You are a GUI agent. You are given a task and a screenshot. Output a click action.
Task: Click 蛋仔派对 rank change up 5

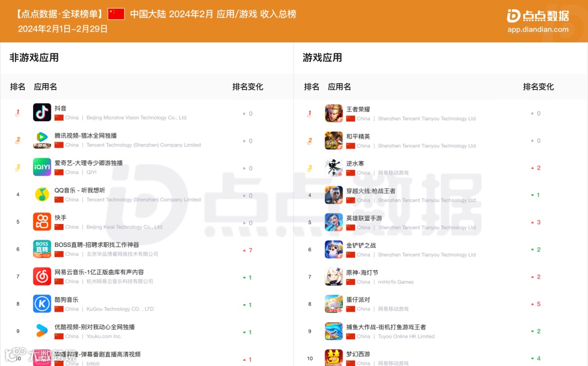pos(536,304)
